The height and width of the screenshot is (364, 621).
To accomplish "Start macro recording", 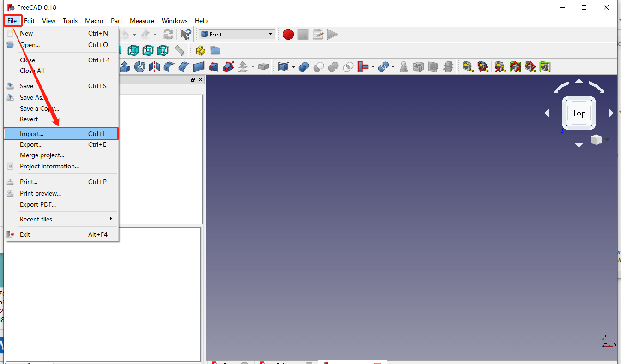I will click(288, 34).
